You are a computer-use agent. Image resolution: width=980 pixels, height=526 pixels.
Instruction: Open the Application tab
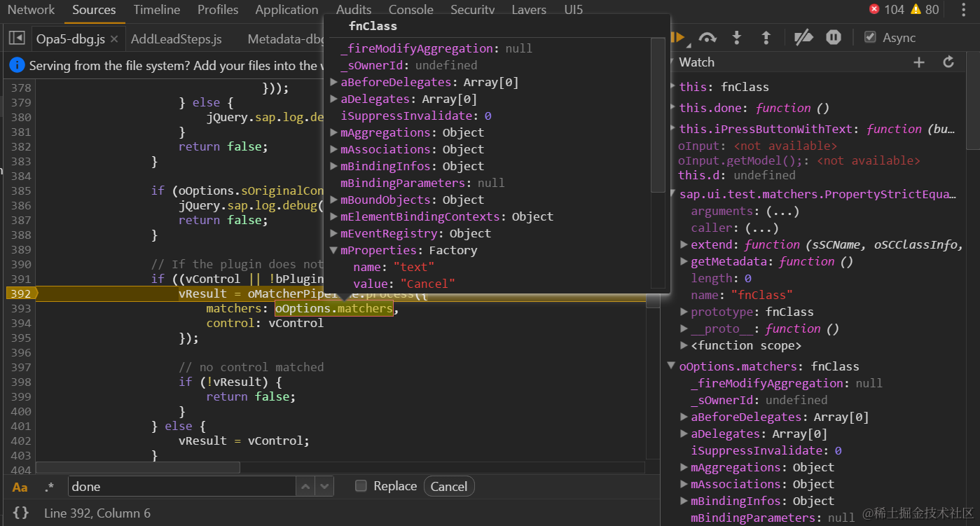(287, 10)
